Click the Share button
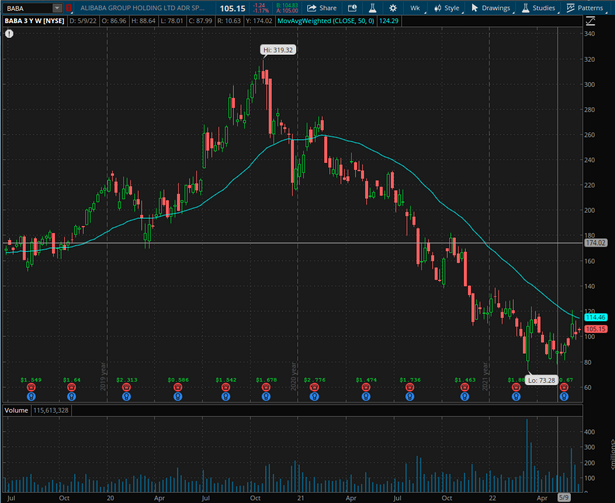The image size is (615, 503). 322,8
